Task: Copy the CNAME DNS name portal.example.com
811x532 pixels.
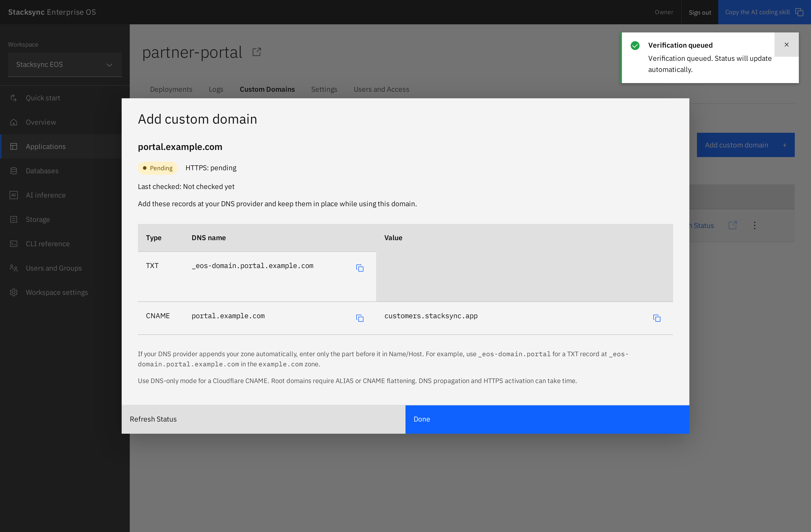Action: pos(360,318)
